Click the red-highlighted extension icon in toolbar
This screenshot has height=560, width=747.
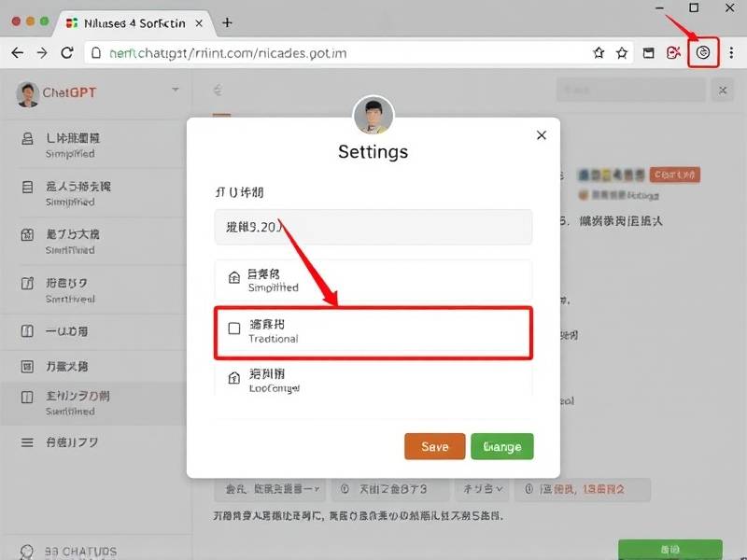click(703, 53)
